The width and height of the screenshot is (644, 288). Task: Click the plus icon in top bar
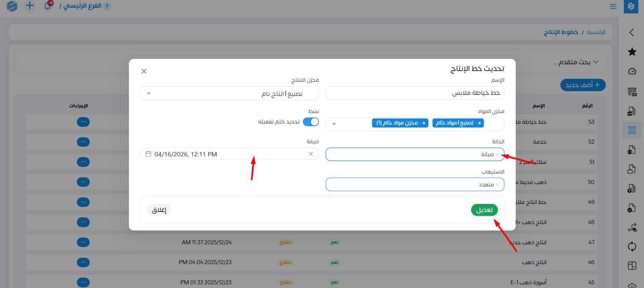click(x=30, y=6)
